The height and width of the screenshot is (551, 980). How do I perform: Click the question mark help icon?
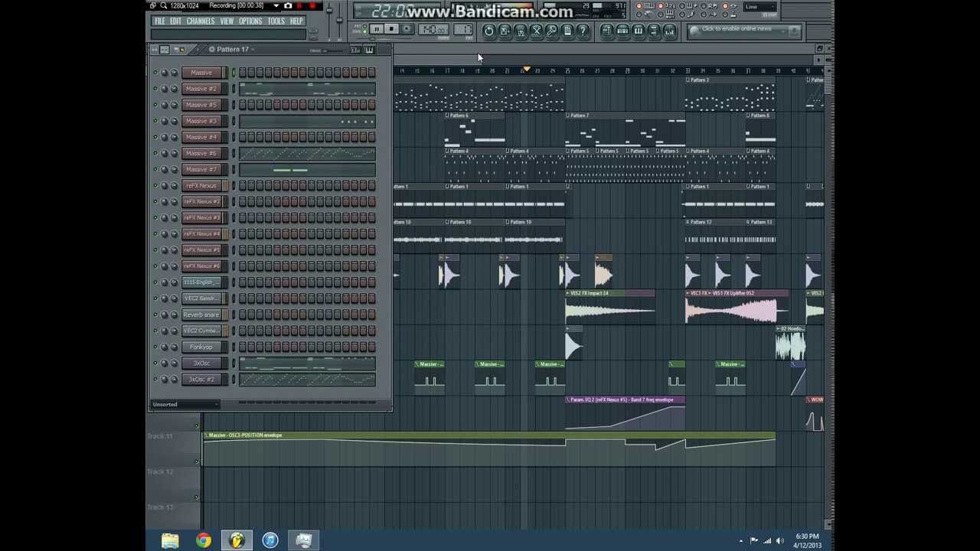(583, 31)
